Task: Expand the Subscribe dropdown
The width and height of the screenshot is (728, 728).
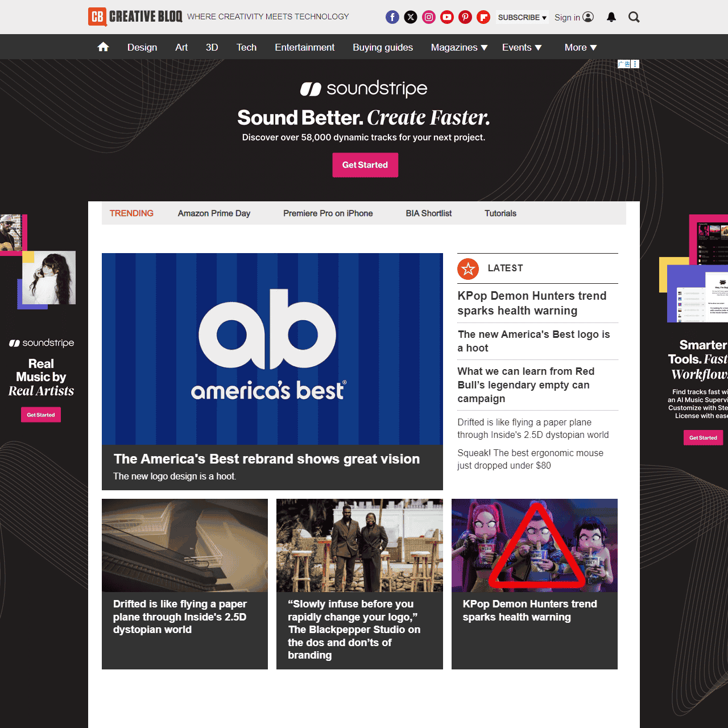Action: pyautogui.click(x=522, y=18)
